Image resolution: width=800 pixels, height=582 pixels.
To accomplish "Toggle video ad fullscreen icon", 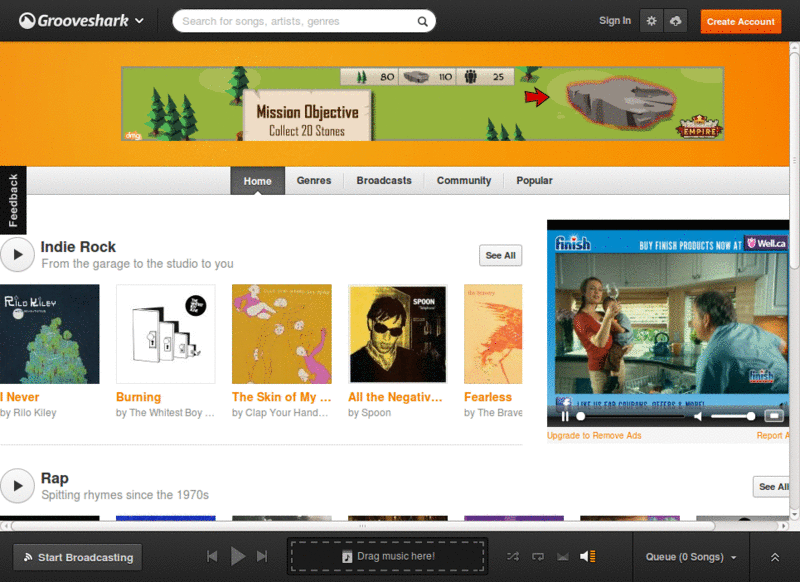I will [773, 416].
